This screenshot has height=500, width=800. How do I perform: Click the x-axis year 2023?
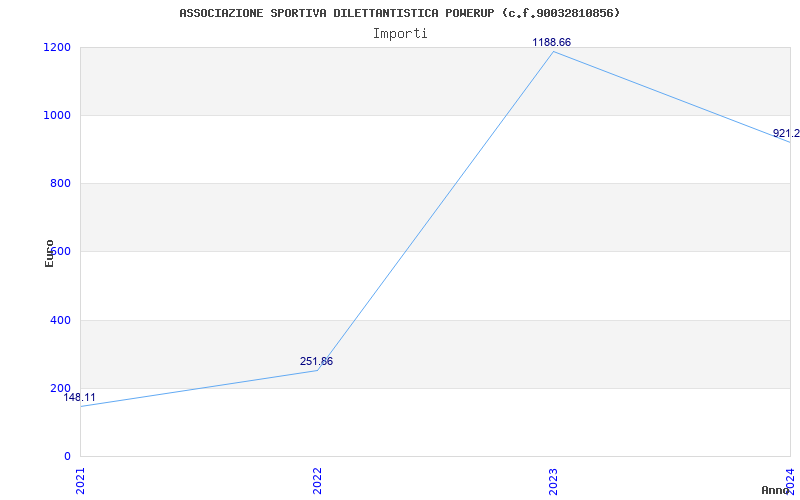click(x=554, y=481)
